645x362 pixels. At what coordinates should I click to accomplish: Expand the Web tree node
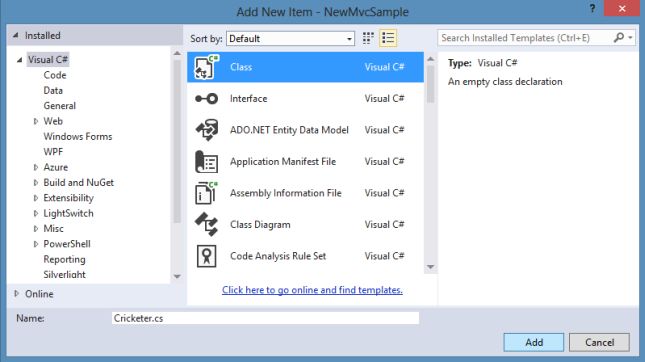pos(36,121)
